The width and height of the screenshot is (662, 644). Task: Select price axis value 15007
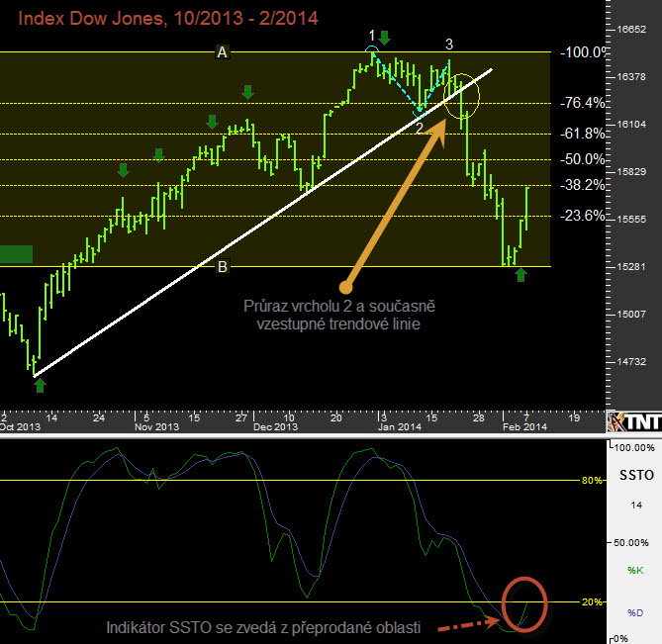point(631,314)
